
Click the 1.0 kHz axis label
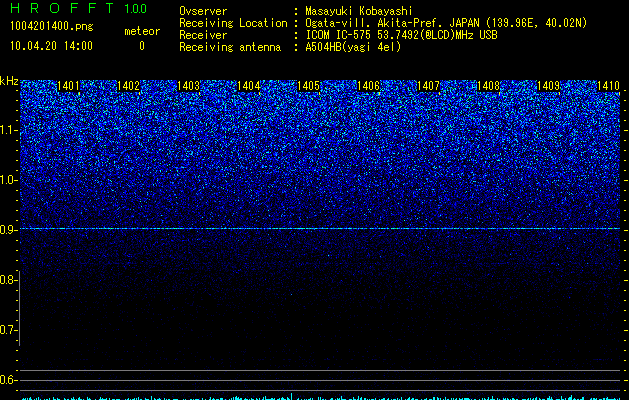pos(8,180)
